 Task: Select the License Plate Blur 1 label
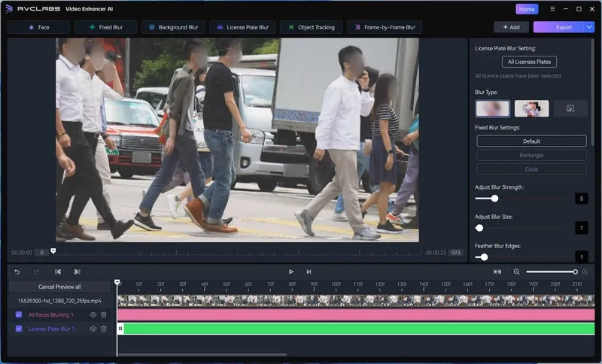(51, 329)
